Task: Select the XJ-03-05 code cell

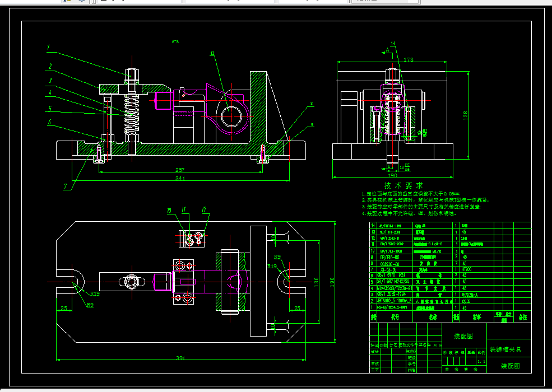Action: (x=389, y=269)
